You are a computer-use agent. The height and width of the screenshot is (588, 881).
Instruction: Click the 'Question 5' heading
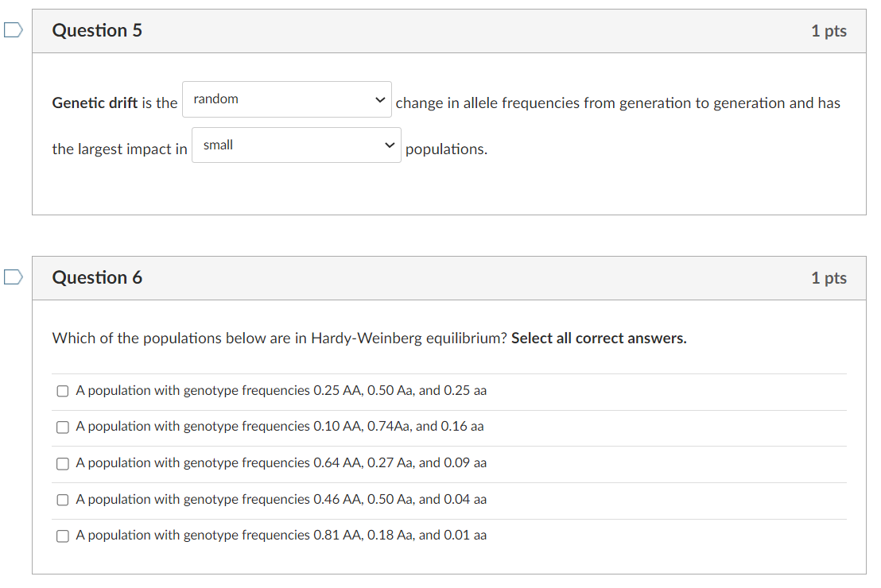click(x=97, y=31)
